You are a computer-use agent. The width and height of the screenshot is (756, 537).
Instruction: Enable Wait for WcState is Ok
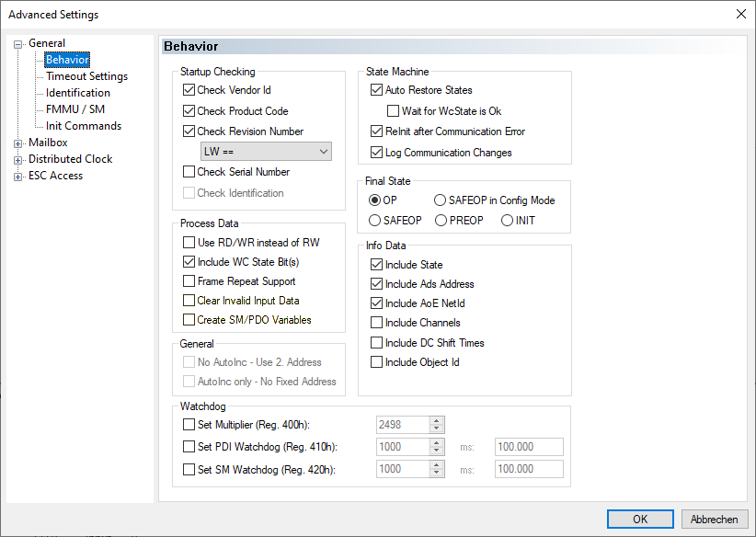click(394, 111)
